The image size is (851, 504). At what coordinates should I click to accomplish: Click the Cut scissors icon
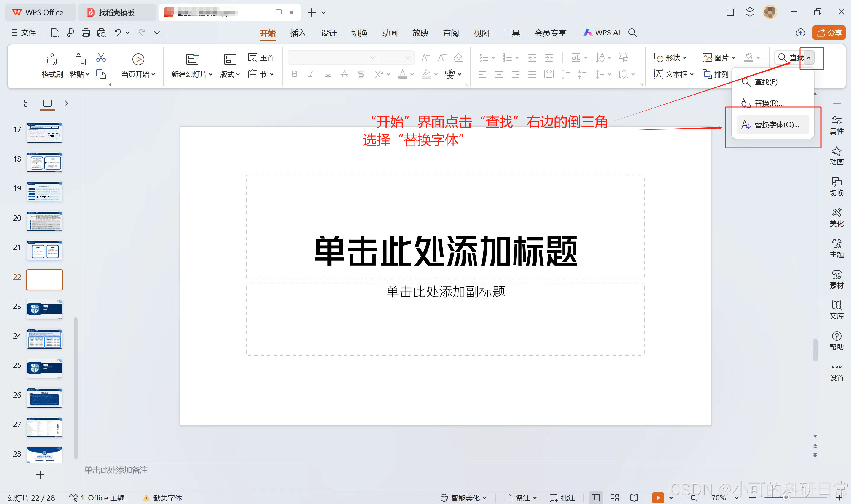[101, 57]
